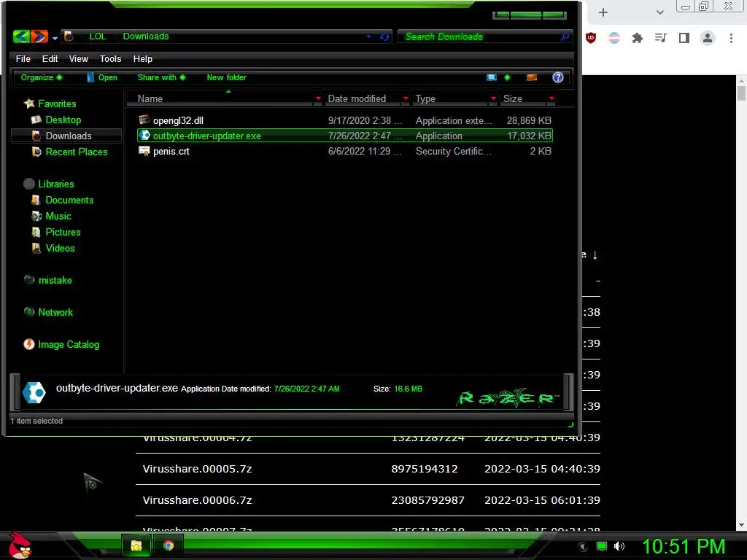Open the view options dropdown arrow

(507, 77)
